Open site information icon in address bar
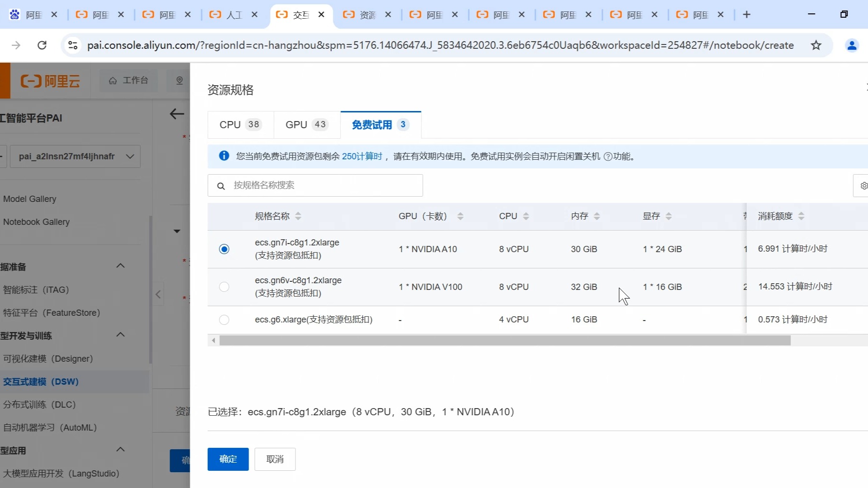 [x=73, y=45]
